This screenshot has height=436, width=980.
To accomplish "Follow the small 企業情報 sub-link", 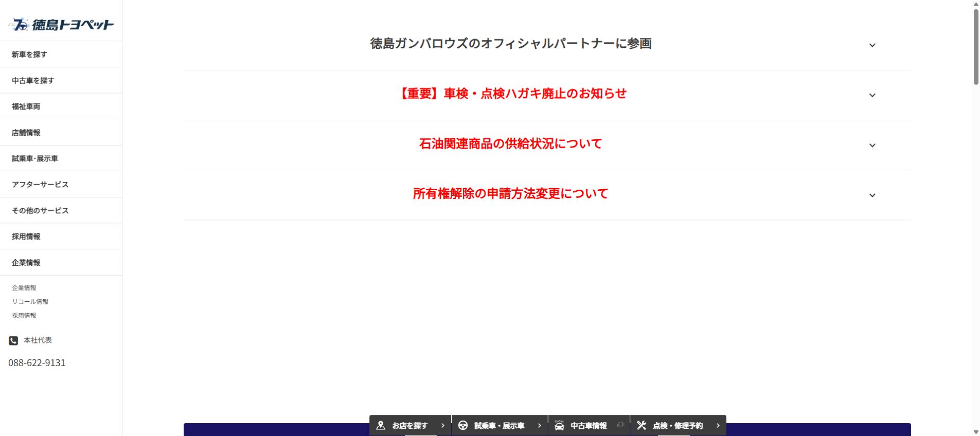I will tap(24, 288).
